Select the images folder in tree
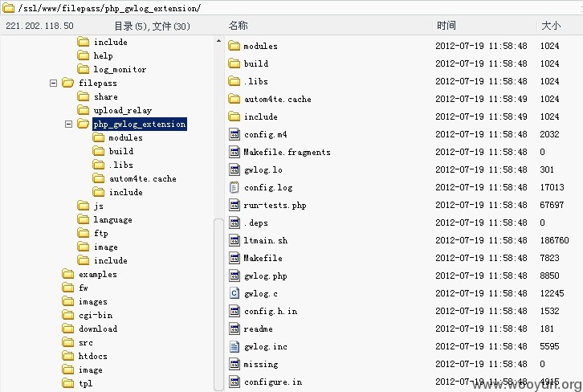Viewport: 583px width, 392px height. tap(93, 301)
